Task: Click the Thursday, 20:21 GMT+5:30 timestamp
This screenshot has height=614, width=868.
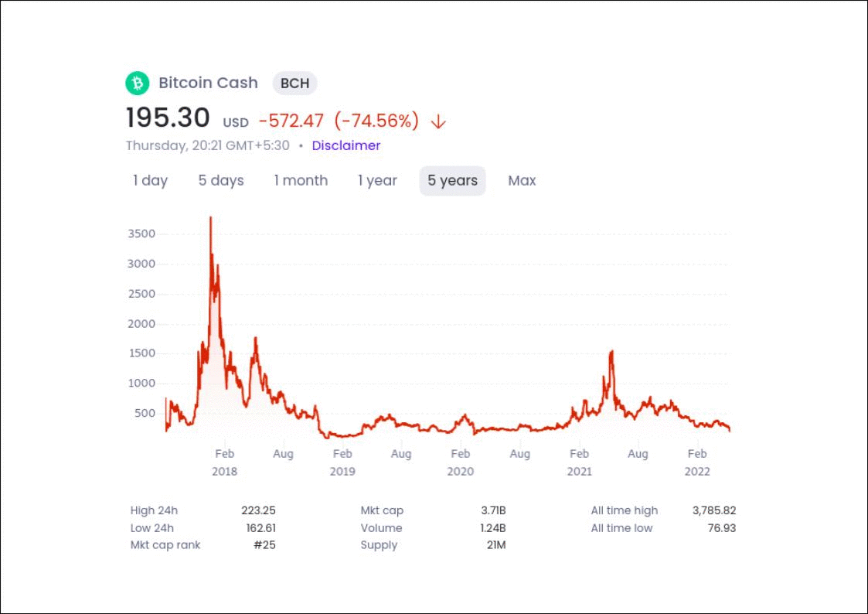Action: [x=208, y=145]
